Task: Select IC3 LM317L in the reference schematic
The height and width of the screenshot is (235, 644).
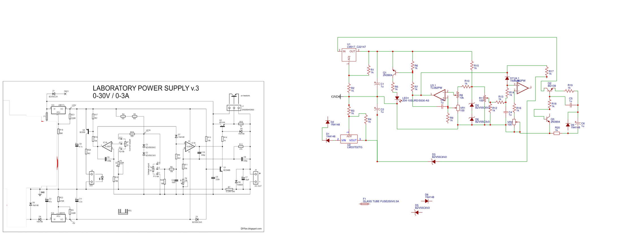Action: [58, 110]
